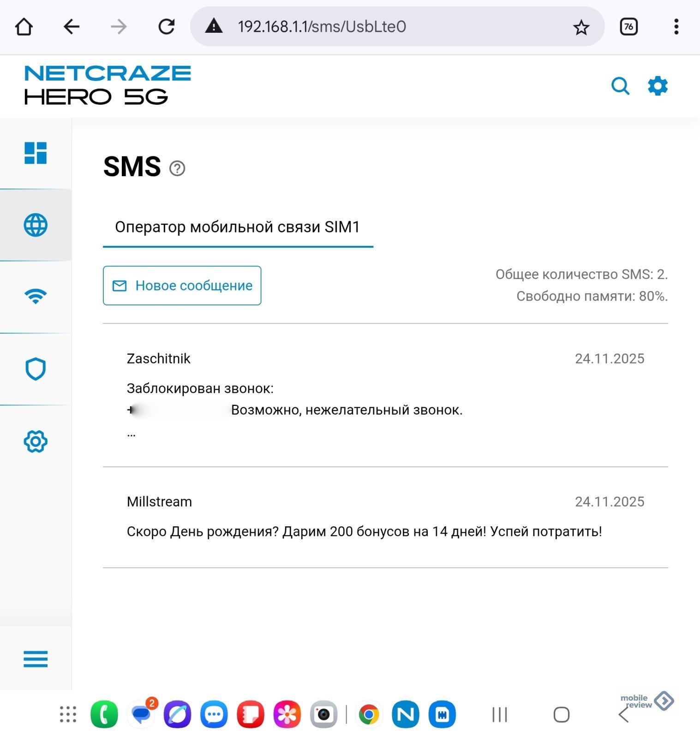The image size is (700, 738).
Task: Open settings gear in top right header
Action: (x=658, y=86)
